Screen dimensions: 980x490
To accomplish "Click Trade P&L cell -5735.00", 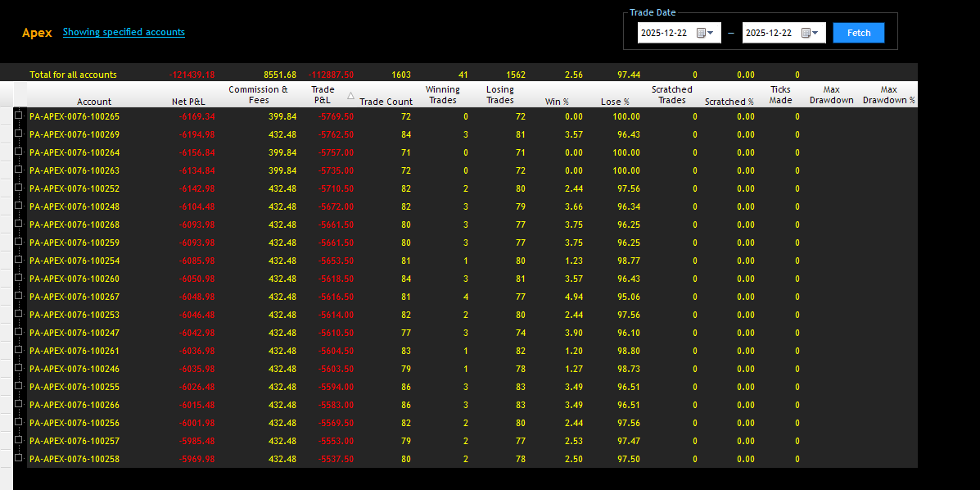I will [336, 170].
